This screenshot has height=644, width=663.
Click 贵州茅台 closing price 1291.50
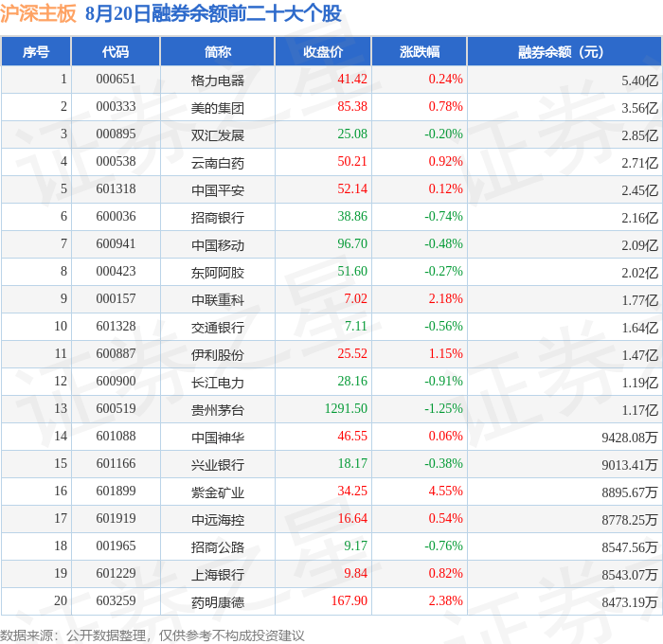346,408
